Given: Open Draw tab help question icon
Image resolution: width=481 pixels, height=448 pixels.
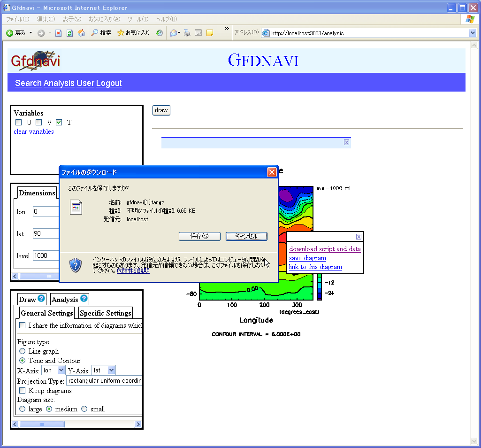Looking at the screenshot, I should [x=41, y=298].
